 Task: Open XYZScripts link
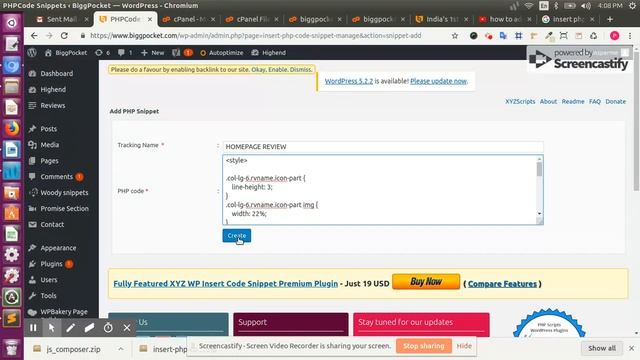pos(520,101)
